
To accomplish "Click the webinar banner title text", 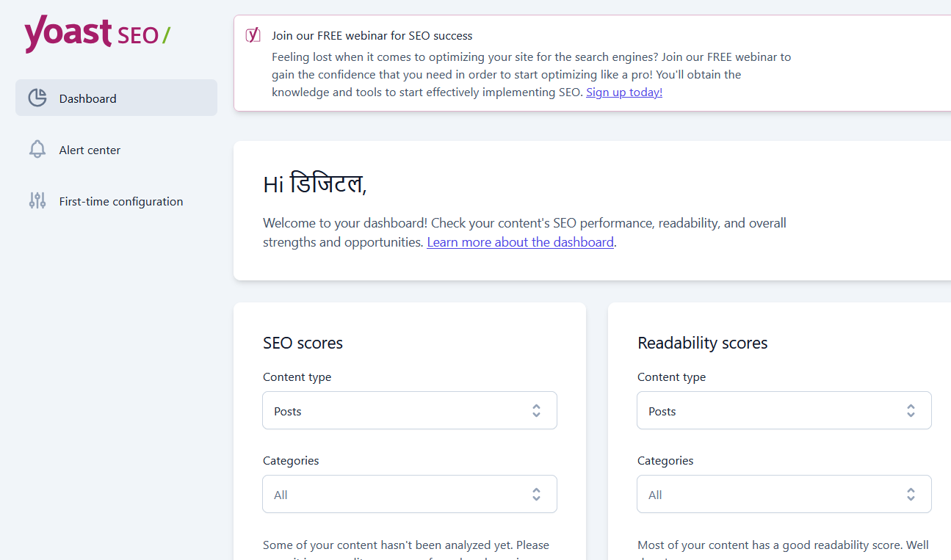I will [372, 35].
